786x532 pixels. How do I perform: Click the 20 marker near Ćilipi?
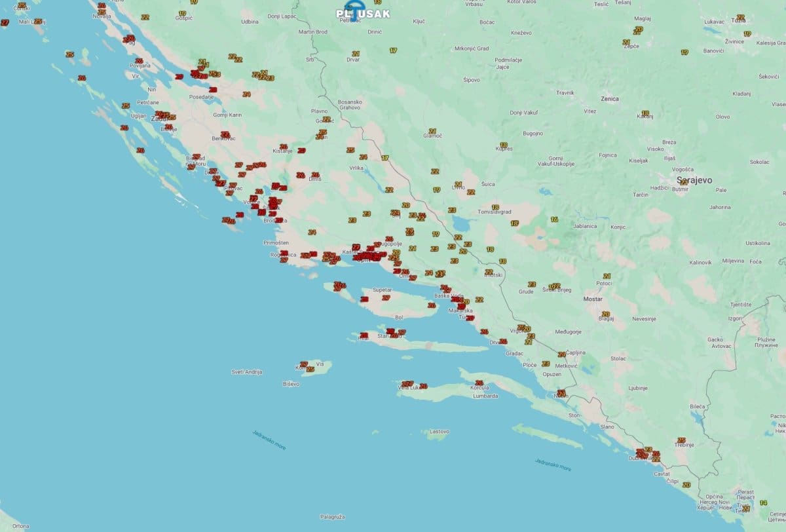coord(686,485)
